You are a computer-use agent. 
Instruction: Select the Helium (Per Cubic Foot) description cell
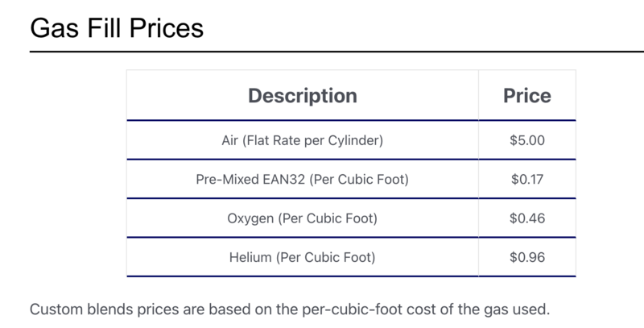[x=302, y=258]
